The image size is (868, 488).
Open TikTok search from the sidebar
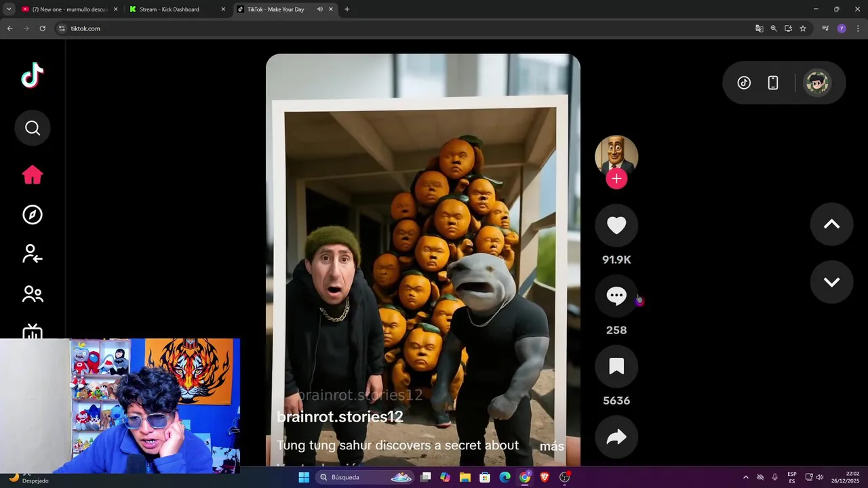click(33, 128)
